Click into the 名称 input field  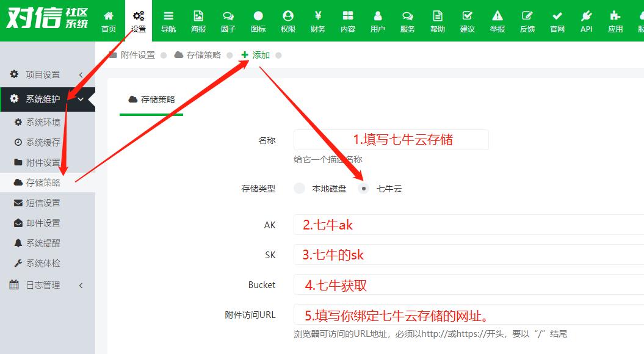click(391, 140)
